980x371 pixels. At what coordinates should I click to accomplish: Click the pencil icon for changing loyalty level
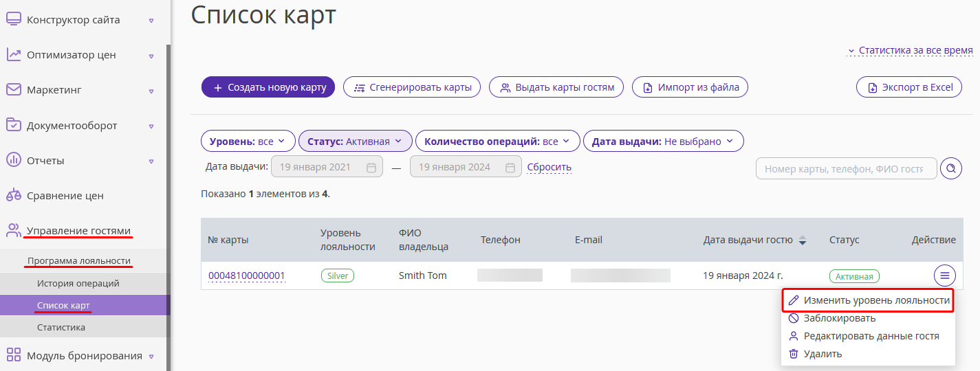point(794,300)
